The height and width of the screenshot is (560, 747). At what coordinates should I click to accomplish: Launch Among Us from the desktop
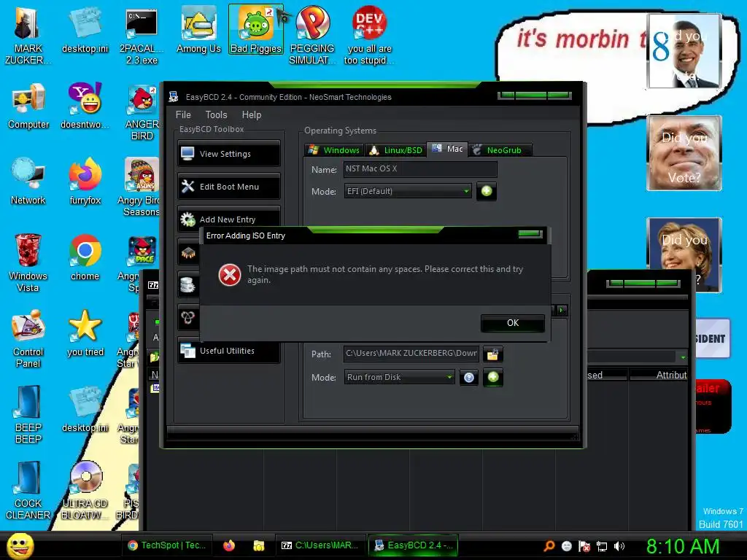(198, 31)
